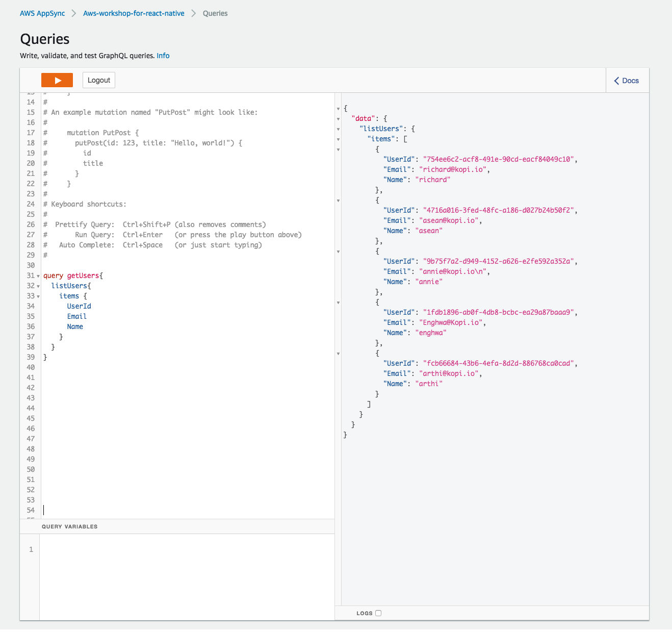Click the email "richard@kopi.io" in results
Screen dimensions: 672x632
[x=452, y=169]
